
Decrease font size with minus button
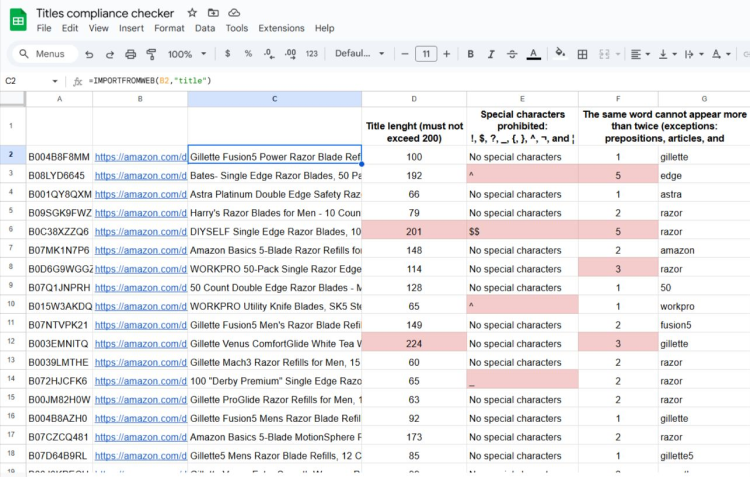point(405,54)
